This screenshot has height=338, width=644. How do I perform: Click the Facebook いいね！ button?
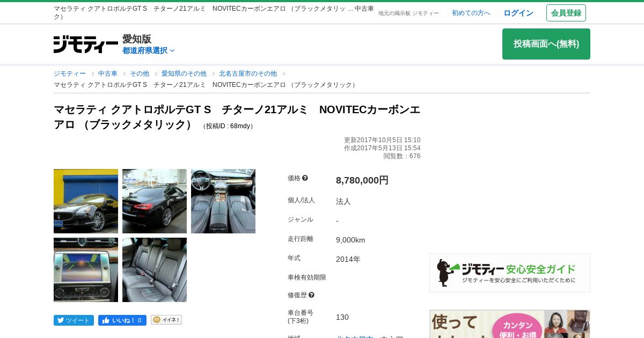coord(122,320)
